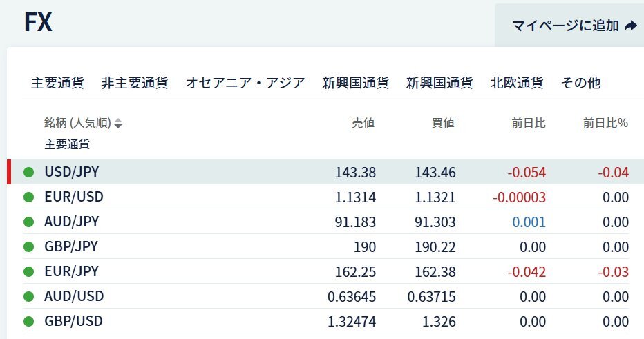
Task: Click the green status dot for EUR/JPY
Action: click(x=28, y=271)
